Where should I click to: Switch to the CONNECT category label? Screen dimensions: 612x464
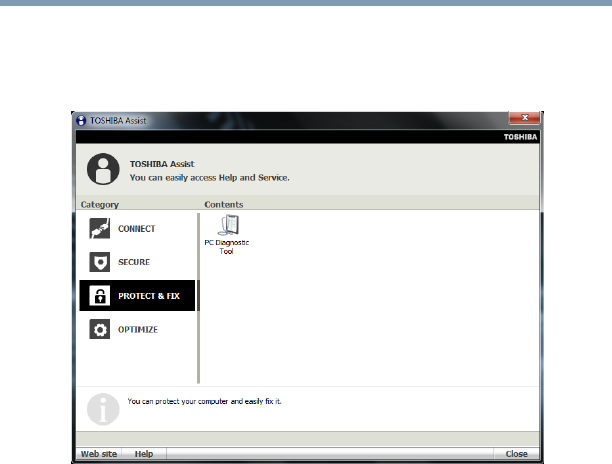(137, 229)
